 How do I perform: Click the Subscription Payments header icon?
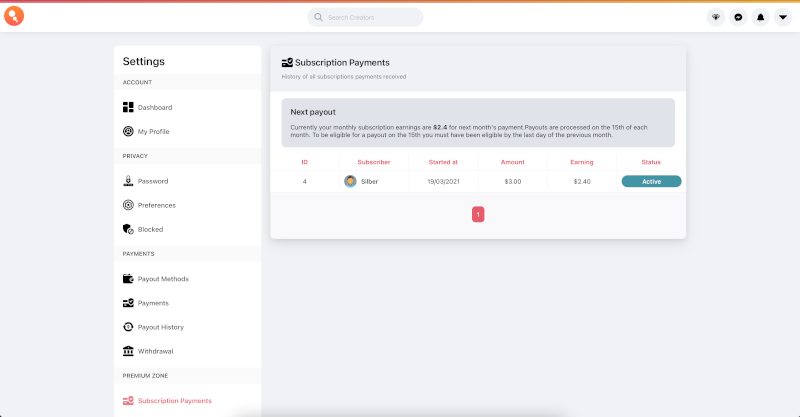(x=287, y=62)
